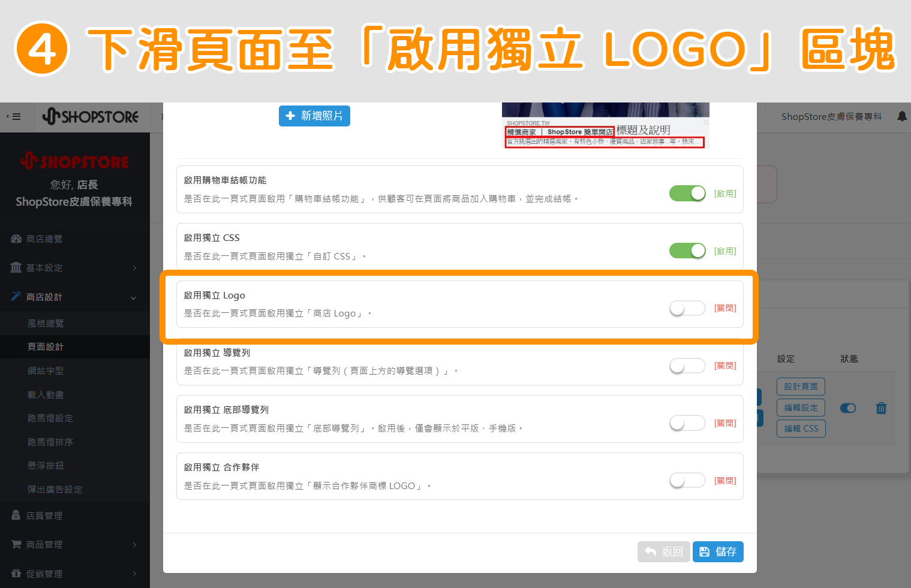Image resolution: width=911 pixels, height=588 pixels.
Task: Click the 儲存 save button
Action: click(718, 551)
